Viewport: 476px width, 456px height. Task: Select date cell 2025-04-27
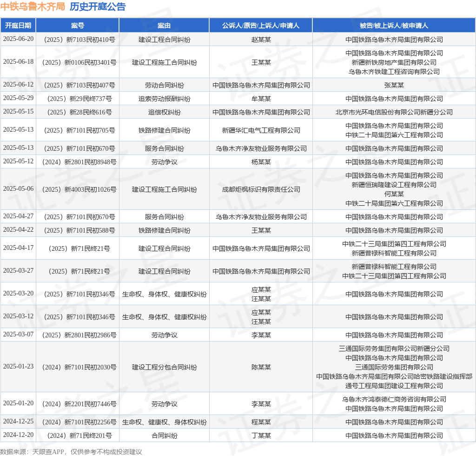[x=18, y=216]
